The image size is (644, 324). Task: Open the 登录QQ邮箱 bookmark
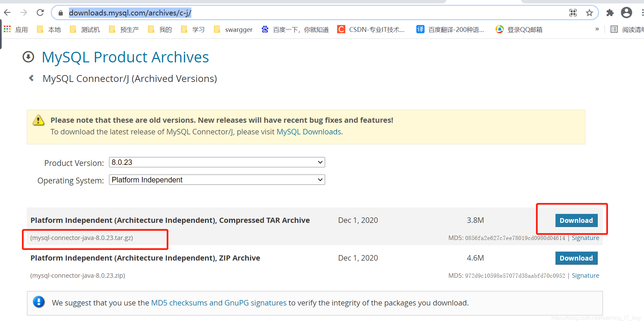[x=519, y=29]
